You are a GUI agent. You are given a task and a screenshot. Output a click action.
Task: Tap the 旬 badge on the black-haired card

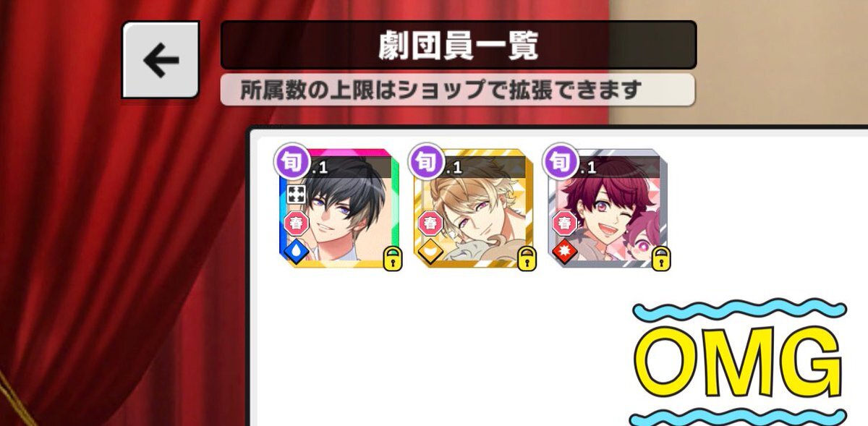tap(293, 161)
